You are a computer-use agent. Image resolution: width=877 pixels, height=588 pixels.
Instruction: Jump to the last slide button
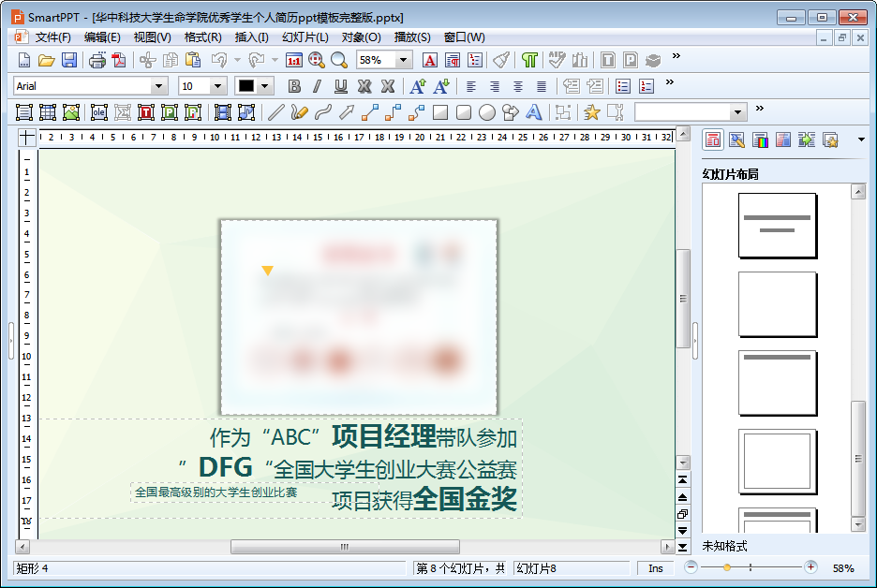pos(683,547)
